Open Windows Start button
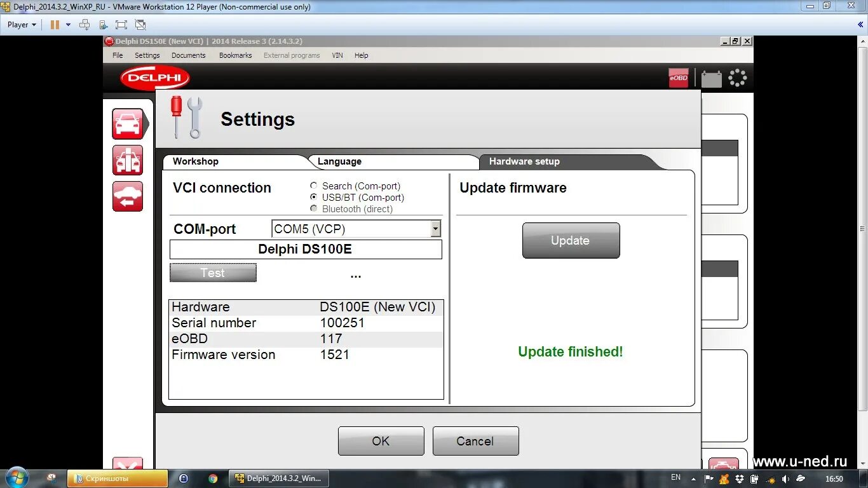This screenshot has width=868, height=488. tap(17, 478)
